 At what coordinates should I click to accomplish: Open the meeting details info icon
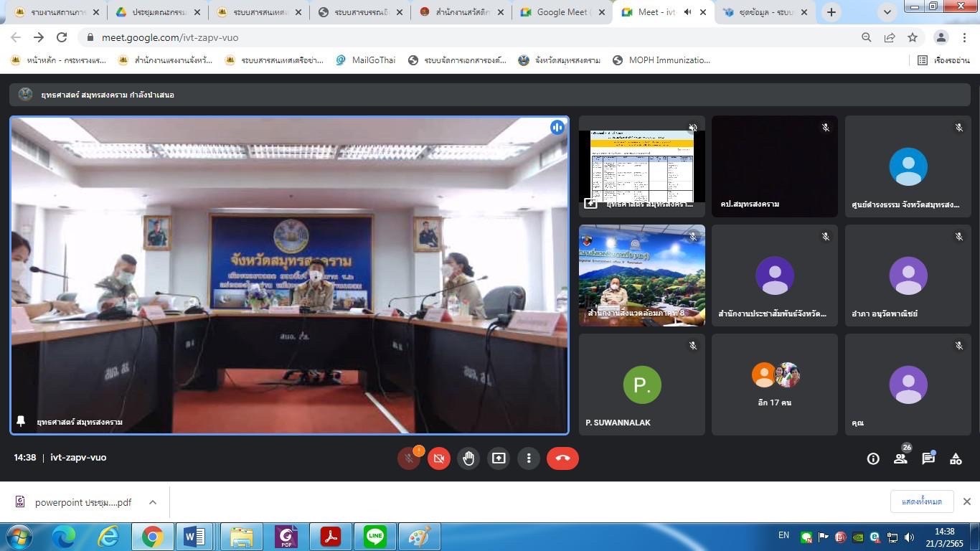(873, 459)
